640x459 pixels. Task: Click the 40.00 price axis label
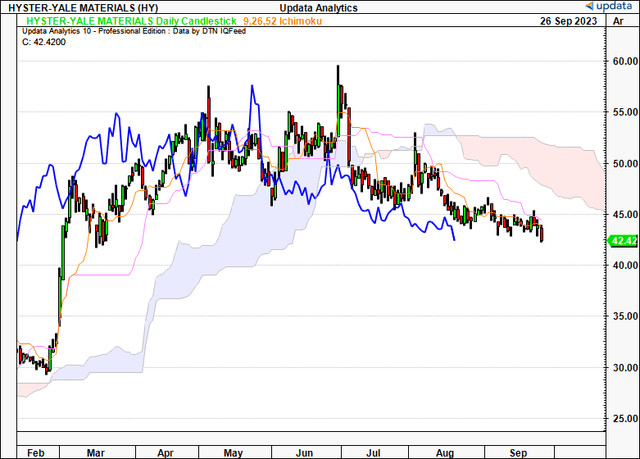click(625, 265)
